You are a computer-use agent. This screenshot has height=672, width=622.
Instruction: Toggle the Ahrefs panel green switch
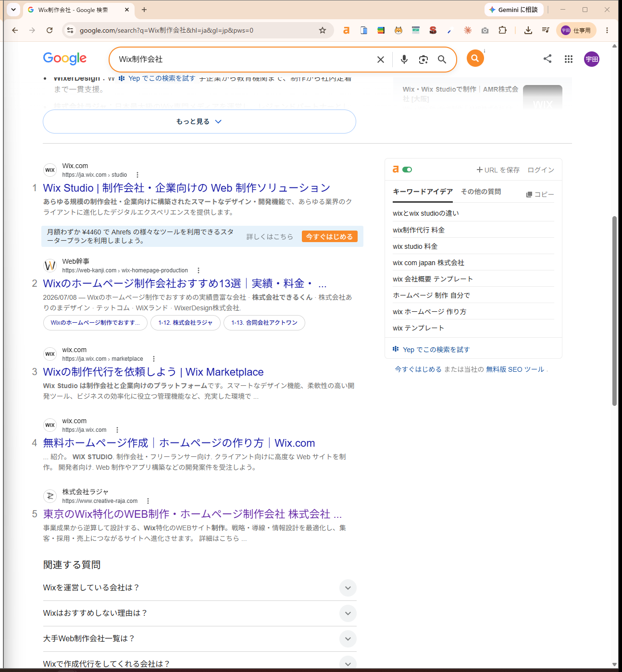pos(407,170)
